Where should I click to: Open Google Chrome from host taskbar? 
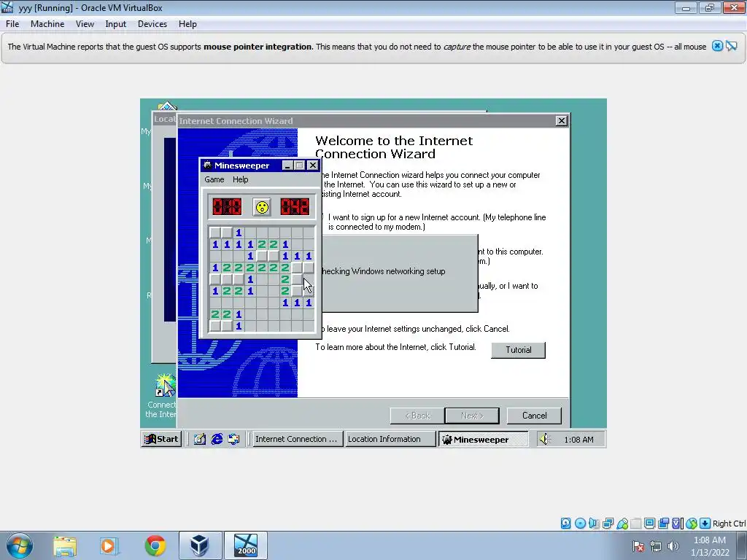(x=155, y=545)
